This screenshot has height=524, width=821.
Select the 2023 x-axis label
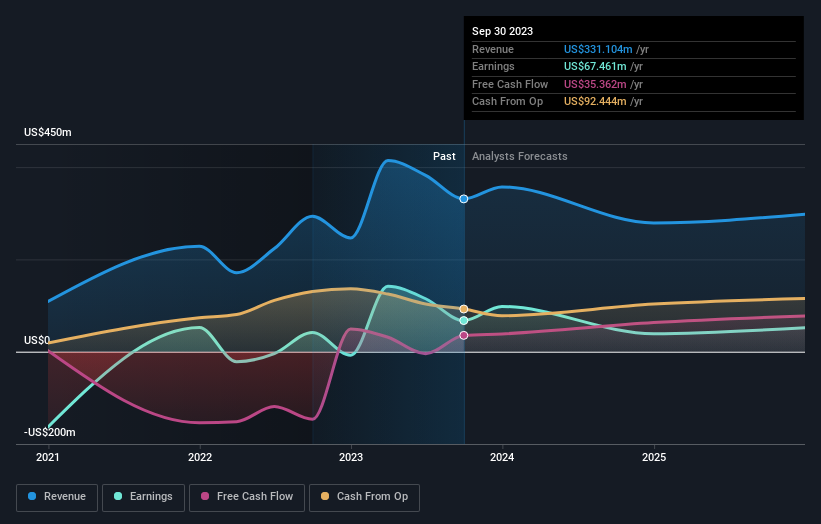point(351,457)
